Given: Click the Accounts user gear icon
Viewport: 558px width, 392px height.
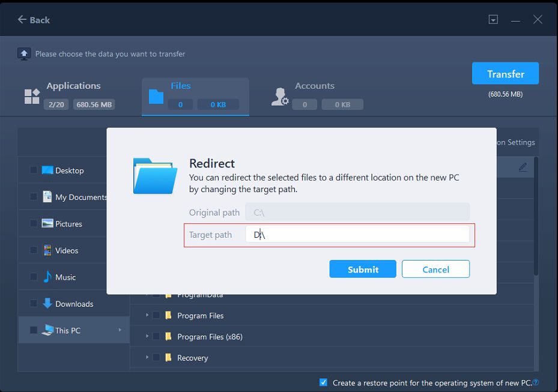Looking at the screenshot, I should 280,97.
